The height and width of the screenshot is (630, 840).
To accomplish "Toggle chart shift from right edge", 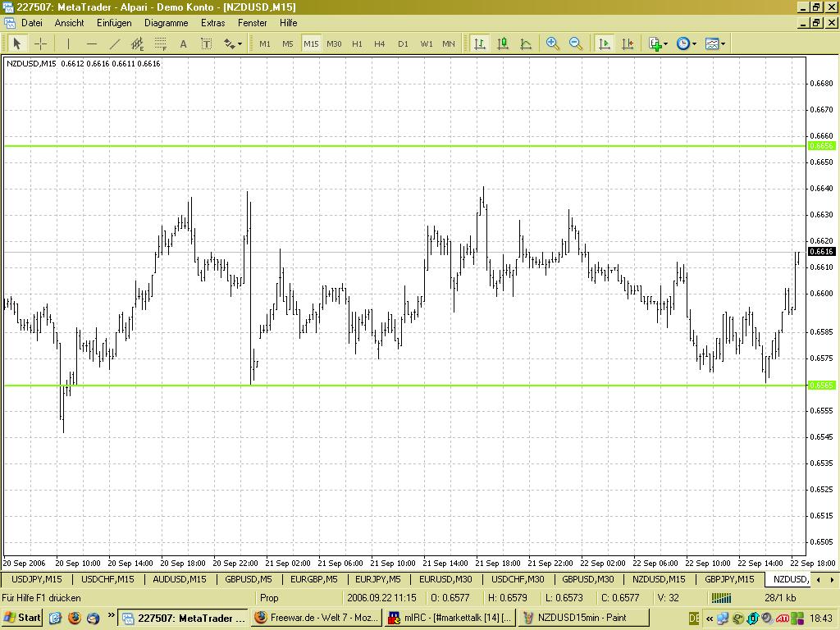I will (x=628, y=43).
